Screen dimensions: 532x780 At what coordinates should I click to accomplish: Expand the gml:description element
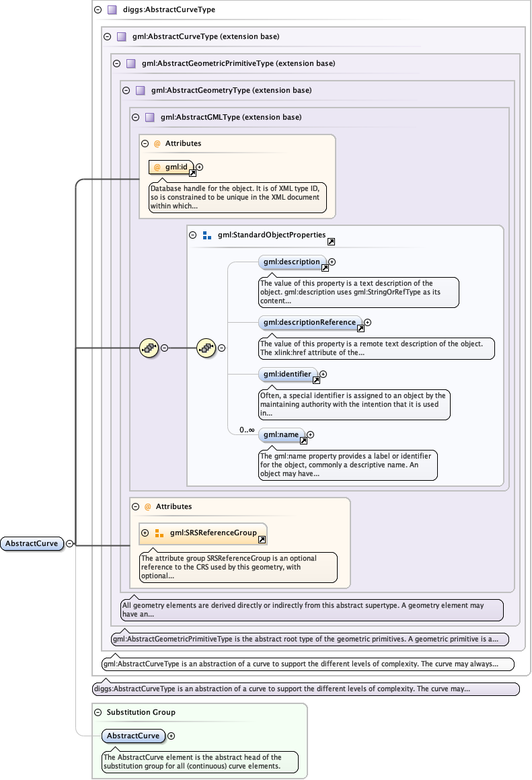click(332, 262)
